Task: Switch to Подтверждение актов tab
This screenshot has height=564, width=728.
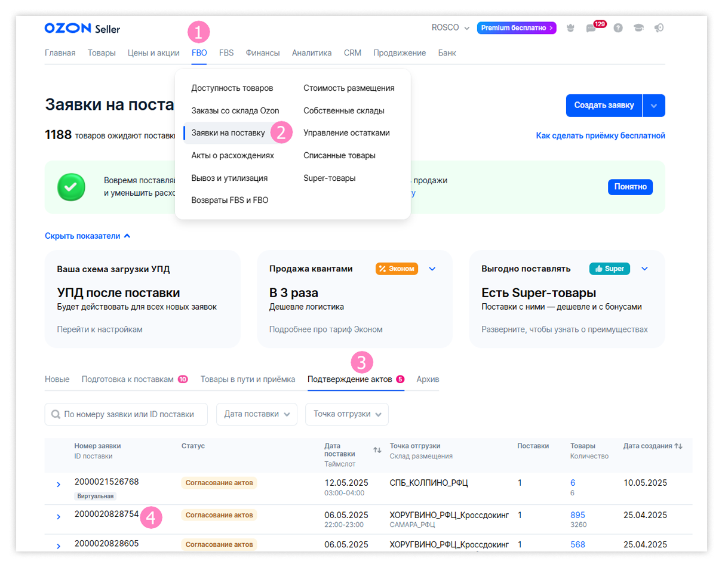Action: pyautogui.click(x=356, y=379)
